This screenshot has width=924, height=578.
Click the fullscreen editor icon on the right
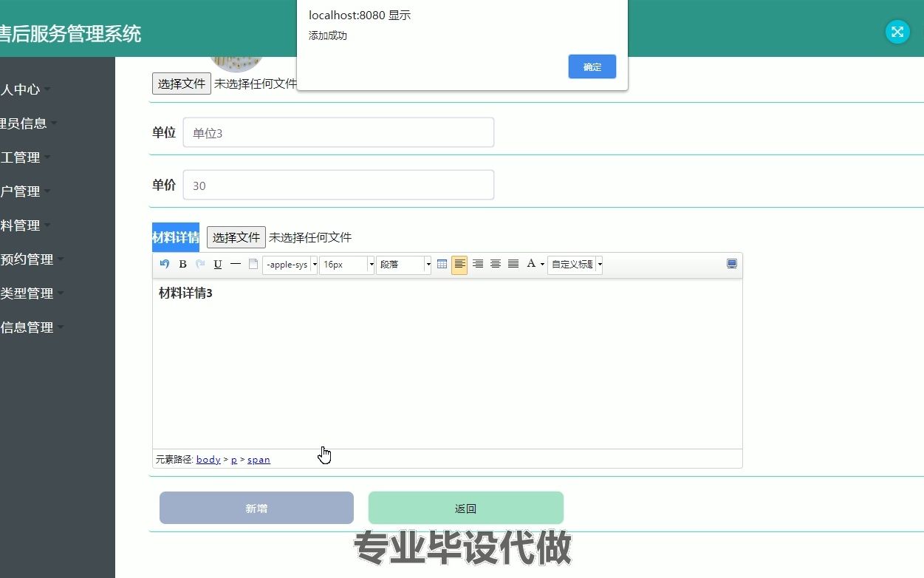[x=731, y=264]
